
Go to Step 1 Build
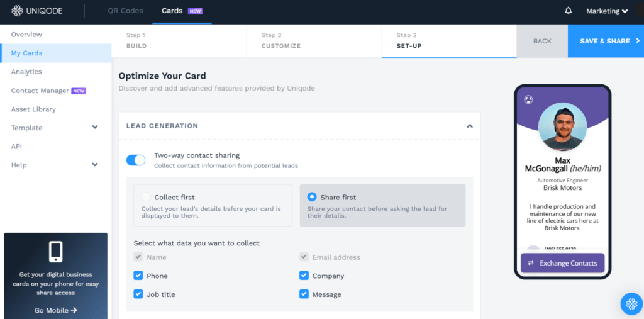(x=179, y=41)
